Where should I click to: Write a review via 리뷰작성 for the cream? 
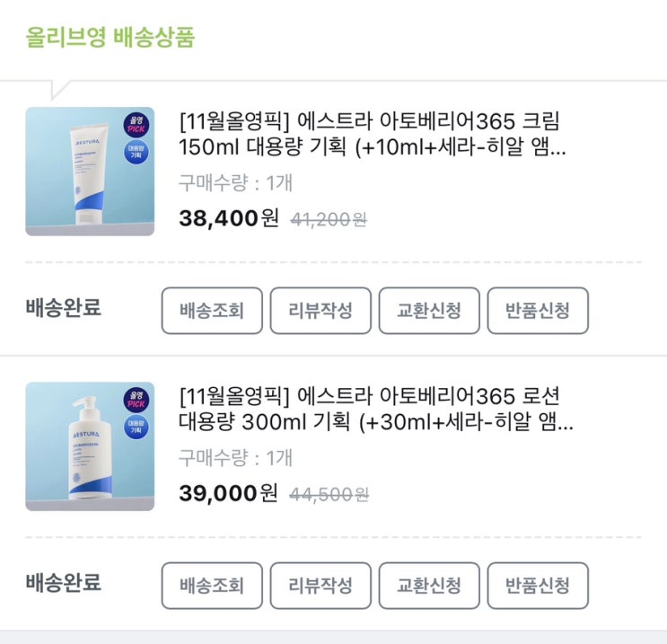click(320, 311)
